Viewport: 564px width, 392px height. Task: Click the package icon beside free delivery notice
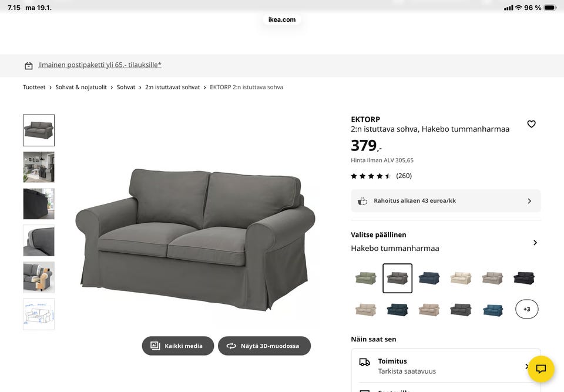pos(28,65)
